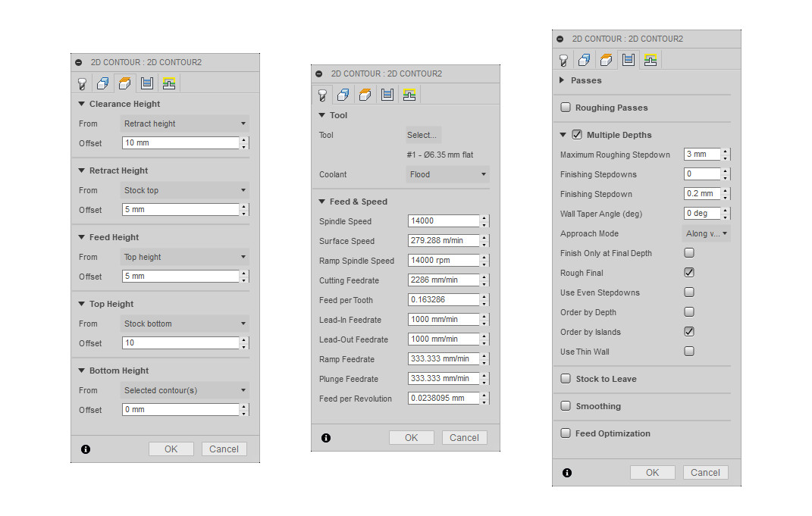This screenshot has width=812, height=516.
Task: Open Passes tab icon in middle panel
Action: (x=387, y=95)
